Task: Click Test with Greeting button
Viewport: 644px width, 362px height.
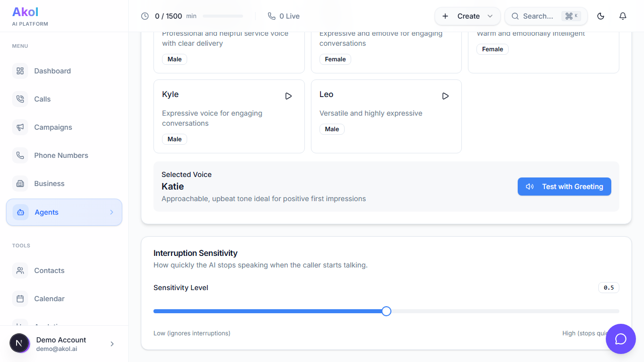Action: 564,187
